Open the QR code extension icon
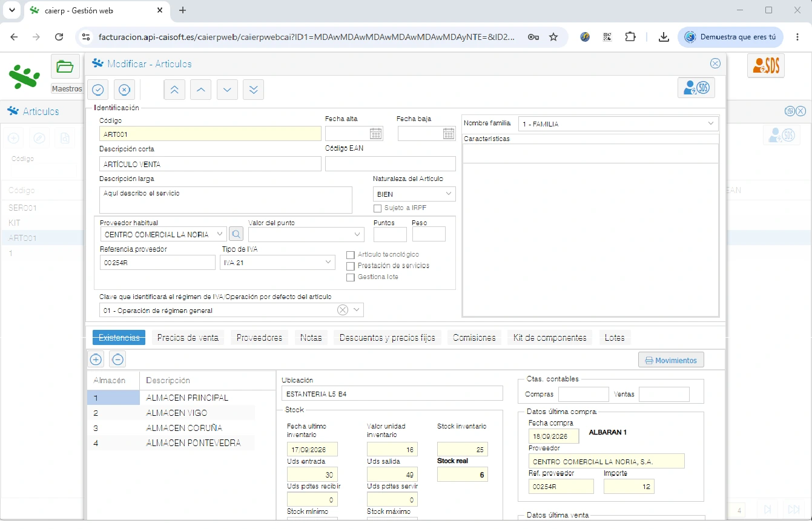The image size is (812, 529). (607, 37)
